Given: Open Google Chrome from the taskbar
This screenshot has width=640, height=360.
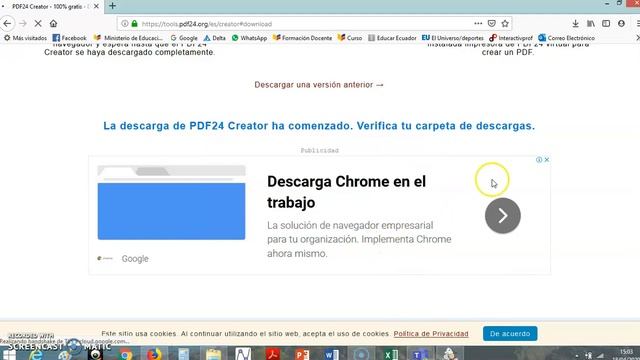Looking at the screenshot, I should pos(126,354).
